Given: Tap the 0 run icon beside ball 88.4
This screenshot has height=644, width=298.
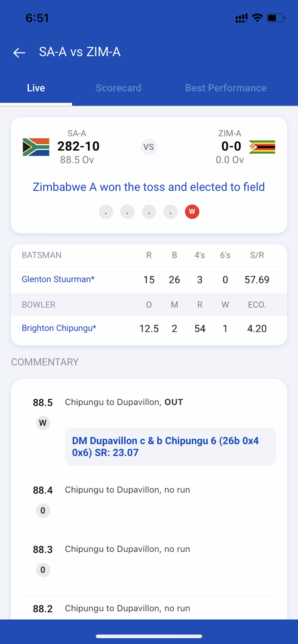Looking at the screenshot, I should pos(43,510).
